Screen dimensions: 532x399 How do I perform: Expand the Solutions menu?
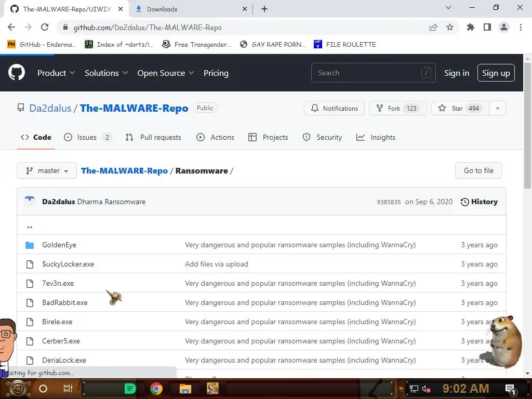(x=106, y=73)
